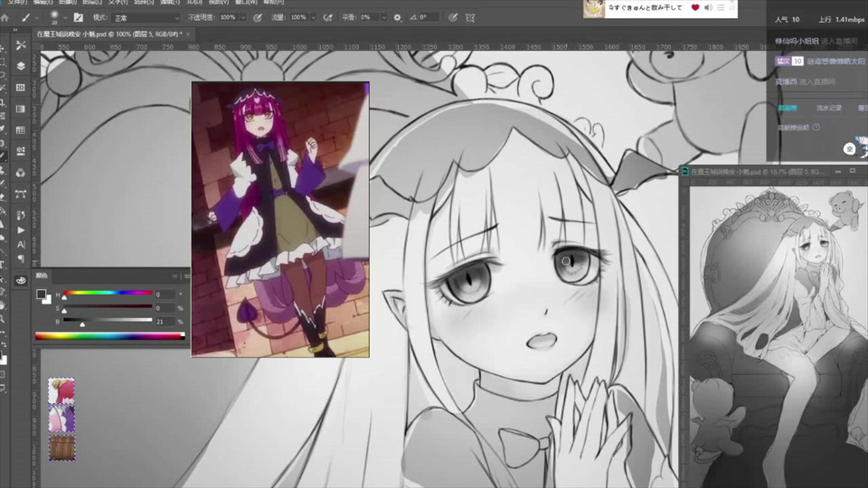Viewport: 868px width, 488px height.
Task: Open the Gradients panel icon
Action: (x=21, y=109)
